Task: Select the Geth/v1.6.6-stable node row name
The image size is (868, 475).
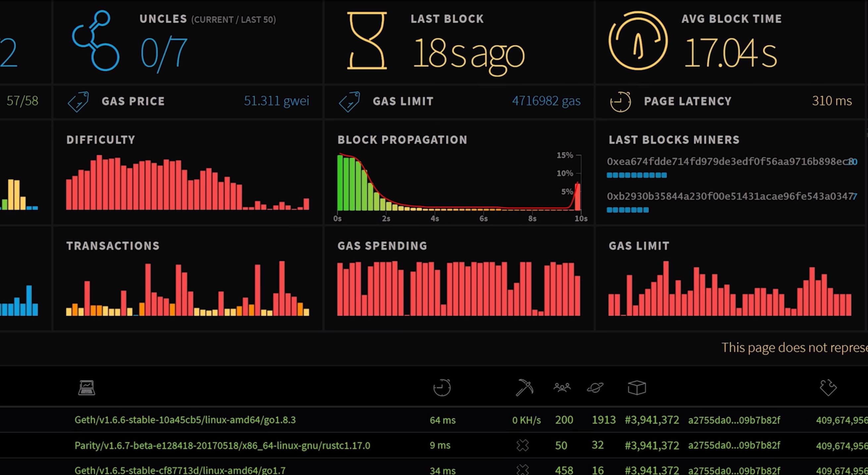Action: pyautogui.click(x=185, y=420)
